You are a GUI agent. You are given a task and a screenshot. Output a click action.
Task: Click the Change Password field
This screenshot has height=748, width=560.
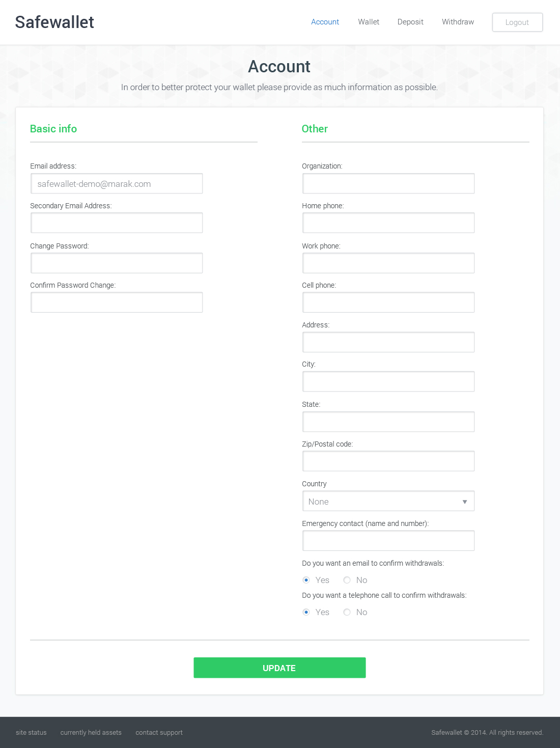pyautogui.click(x=117, y=263)
